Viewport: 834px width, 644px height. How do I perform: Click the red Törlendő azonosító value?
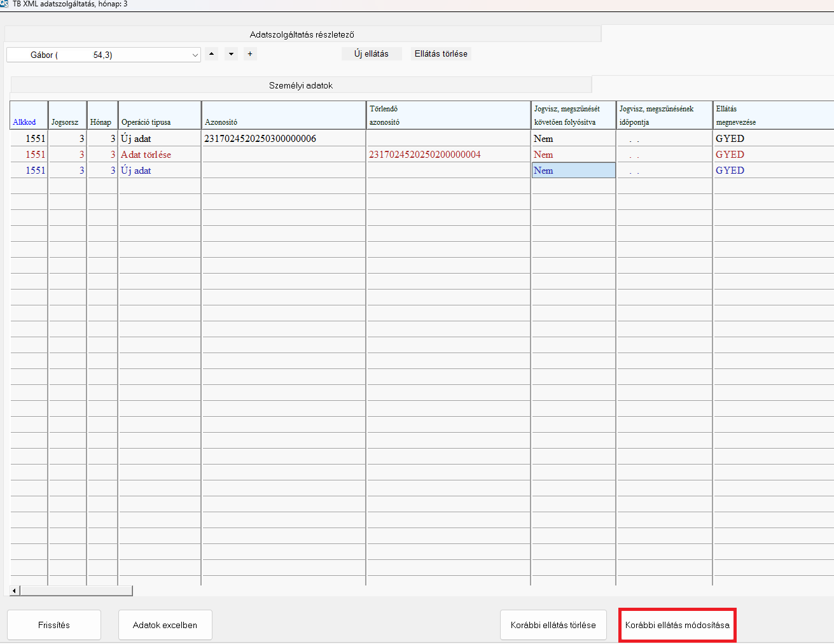tap(425, 155)
